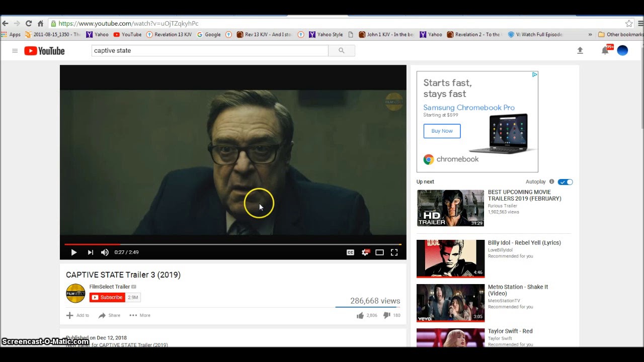The image size is (644, 362).
Task: Click the thumbs down dislike icon
Action: point(387,315)
